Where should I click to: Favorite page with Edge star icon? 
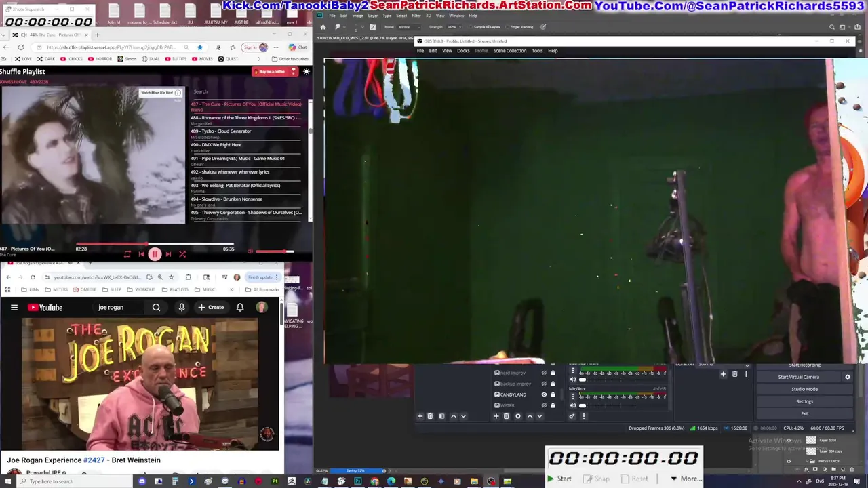[199, 47]
